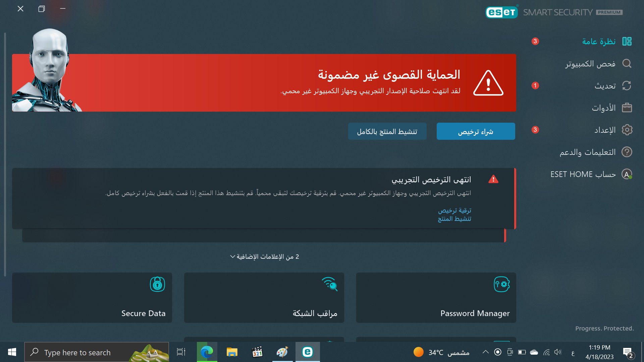The image size is (644, 362).
Task: Click the question mark help icon
Action: (x=627, y=152)
